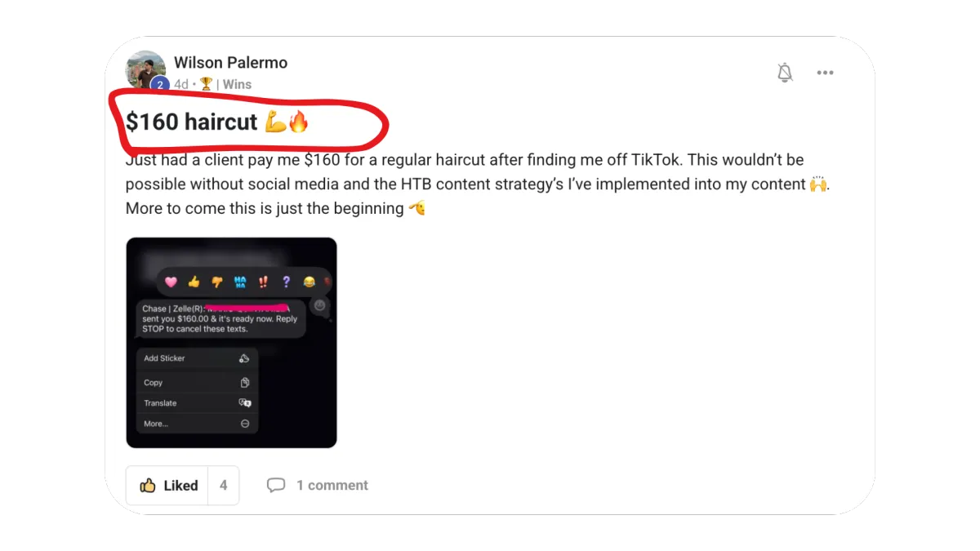The width and height of the screenshot is (980, 551).
Task: Click the comment speech bubble icon
Action: pos(276,485)
